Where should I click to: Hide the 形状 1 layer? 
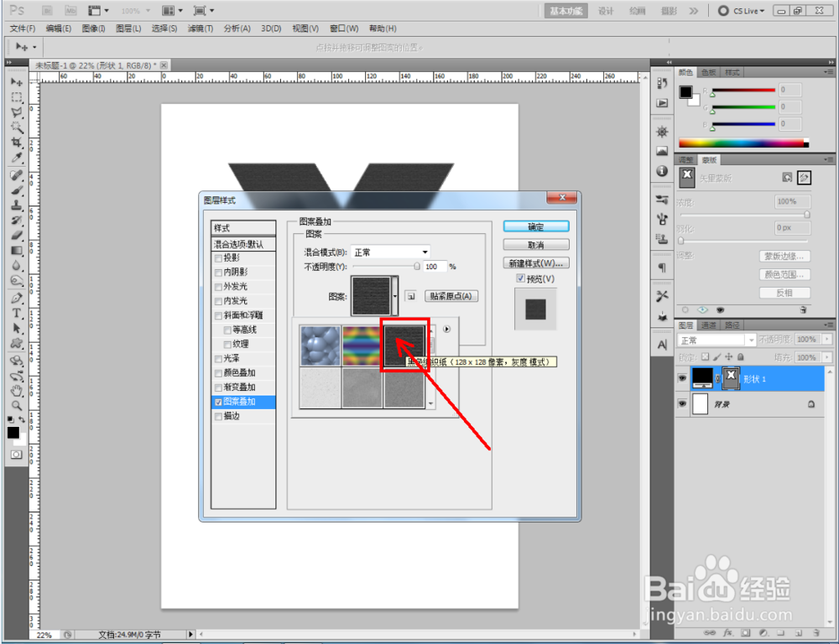point(682,378)
